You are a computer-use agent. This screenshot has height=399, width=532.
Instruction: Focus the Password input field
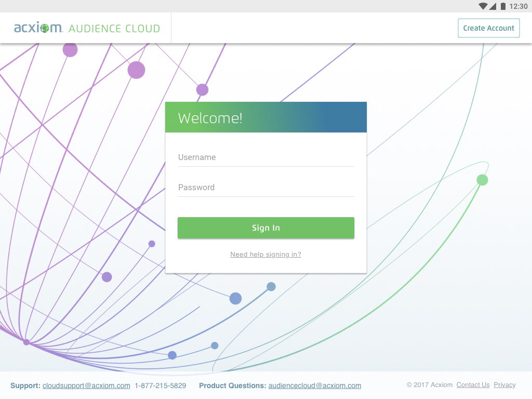[265, 188]
